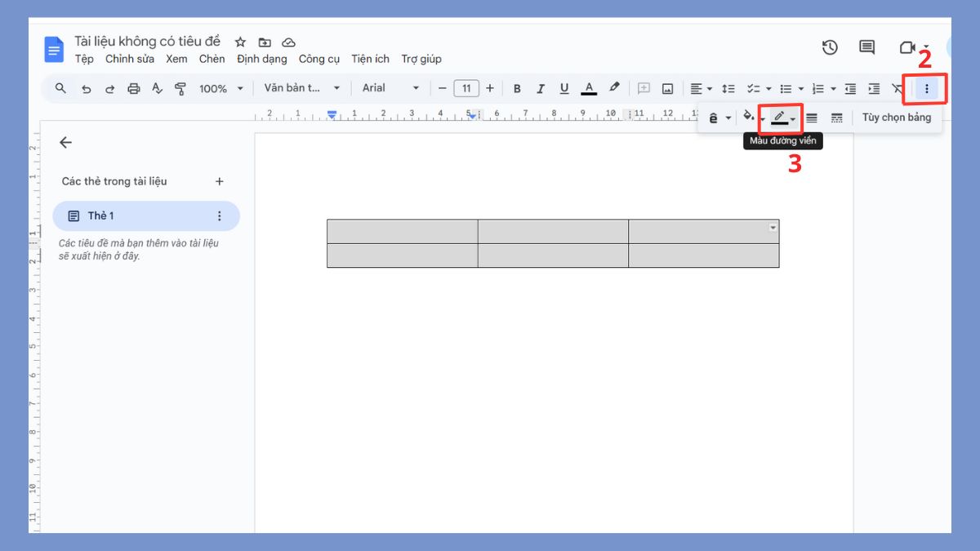Click the undo arrow icon
The width and height of the screenshot is (980, 551).
[86, 88]
